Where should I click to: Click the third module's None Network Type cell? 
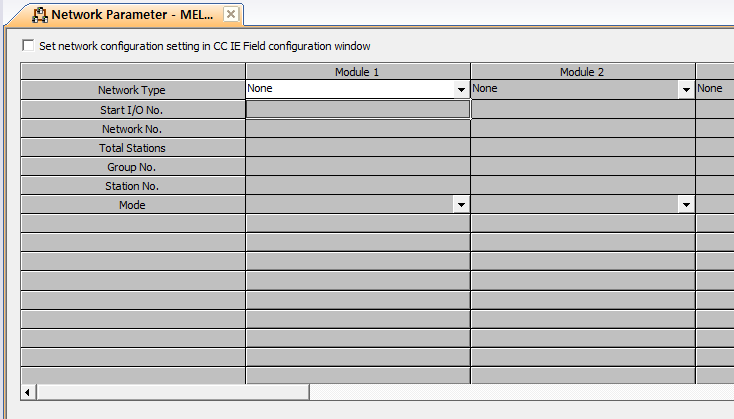(x=714, y=88)
